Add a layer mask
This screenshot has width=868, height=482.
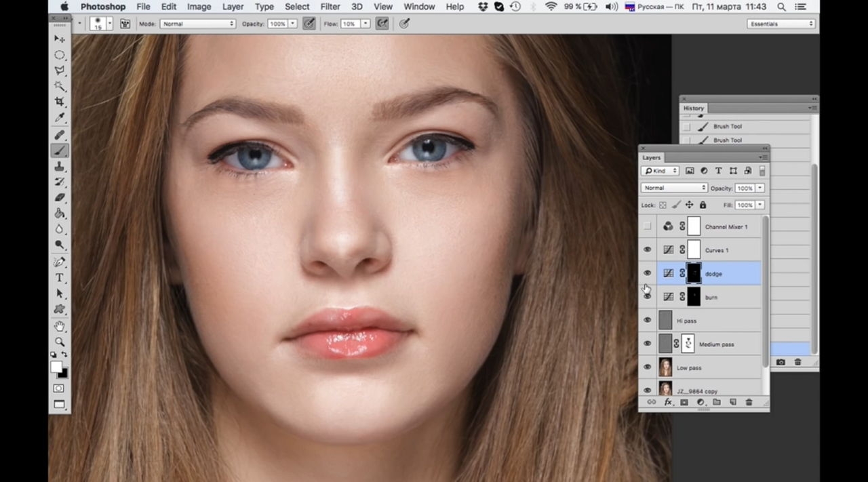point(684,402)
